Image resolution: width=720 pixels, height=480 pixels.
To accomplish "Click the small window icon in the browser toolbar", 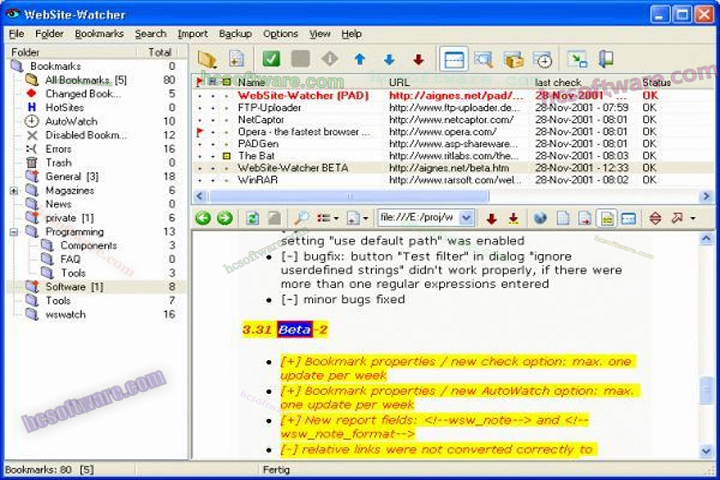I will tap(628, 219).
